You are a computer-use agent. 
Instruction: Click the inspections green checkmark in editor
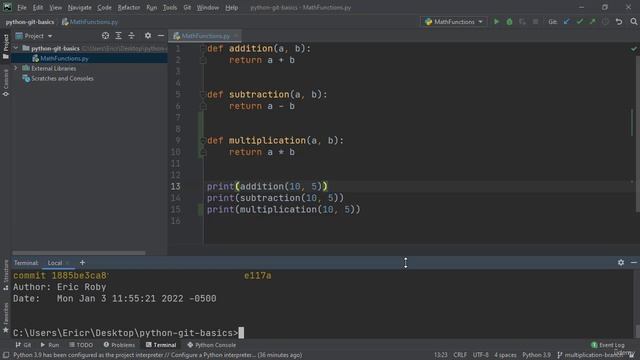633,49
